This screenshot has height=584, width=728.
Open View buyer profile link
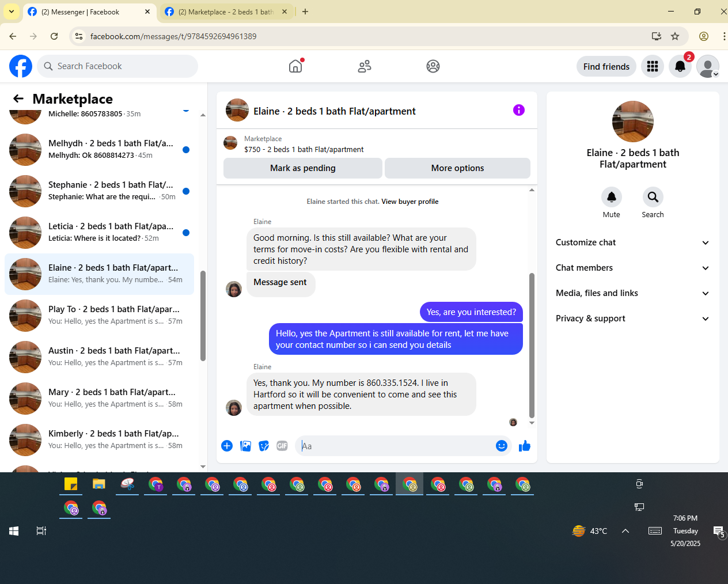point(410,202)
